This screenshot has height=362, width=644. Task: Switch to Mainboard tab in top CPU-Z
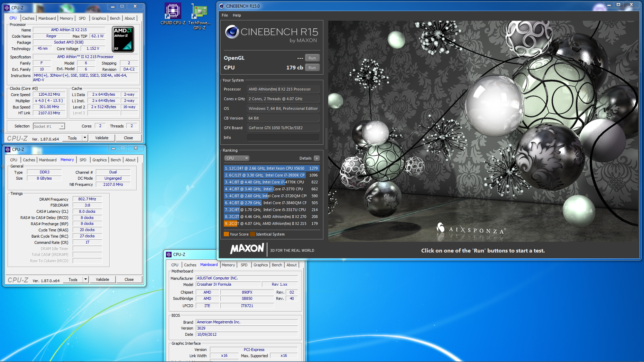coord(47,18)
